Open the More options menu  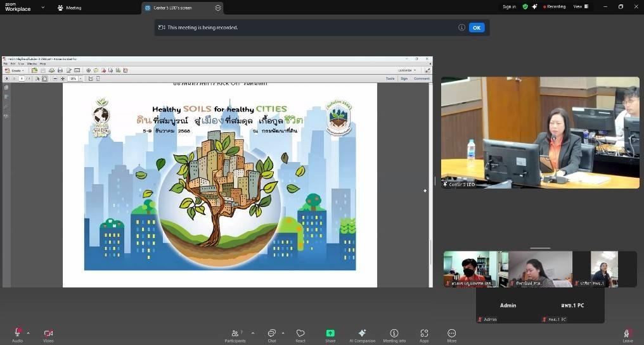(x=451, y=333)
